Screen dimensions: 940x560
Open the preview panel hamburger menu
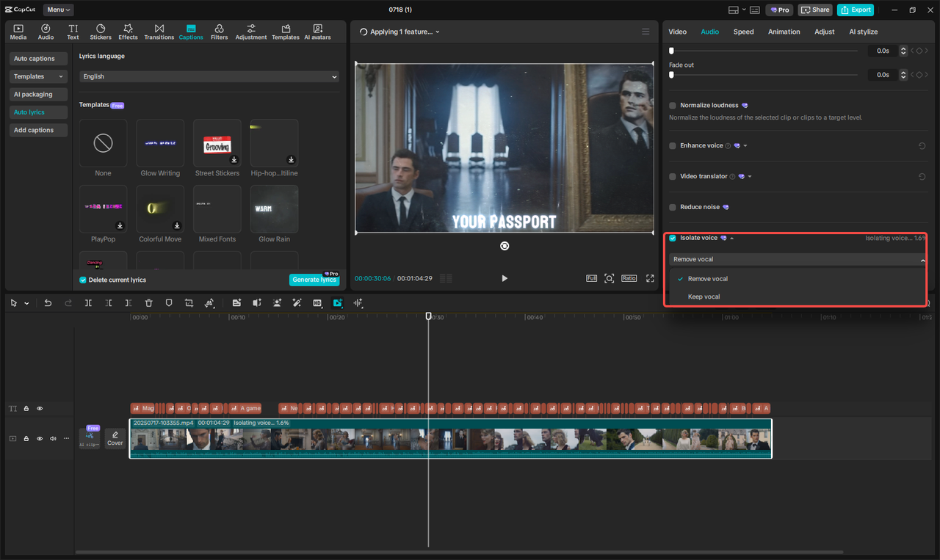[646, 32]
